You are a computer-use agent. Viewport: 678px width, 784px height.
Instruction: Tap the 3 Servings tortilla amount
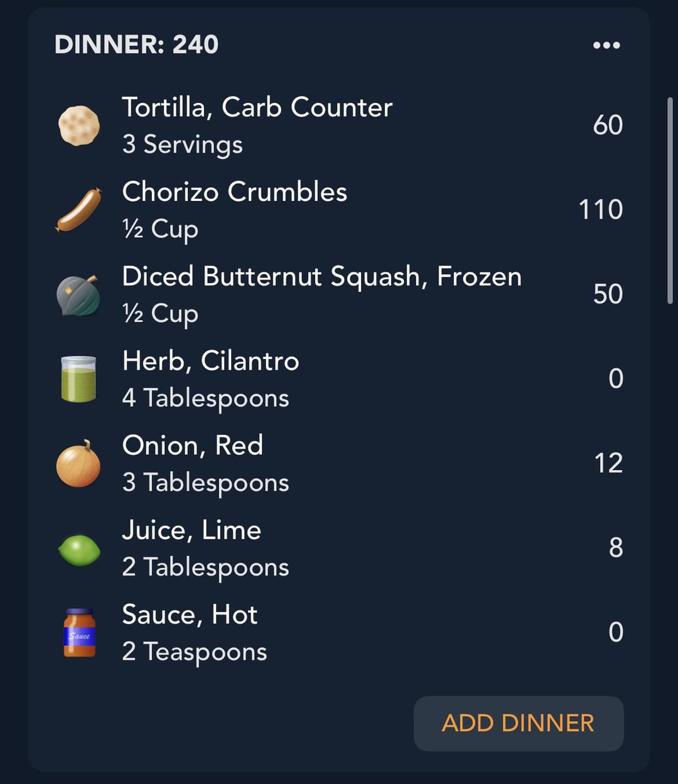[x=182, y=144]
